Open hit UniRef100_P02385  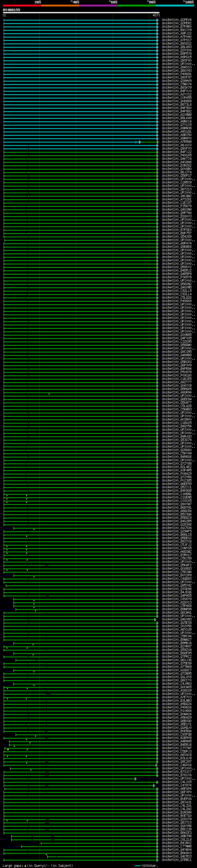(176, 481)
